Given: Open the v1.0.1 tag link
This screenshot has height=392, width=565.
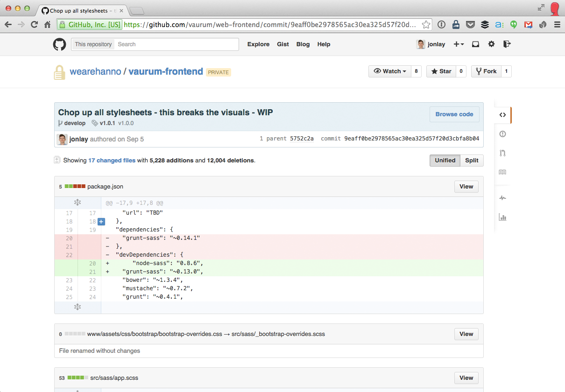Looking at the screenshot, I should point(107,123).
